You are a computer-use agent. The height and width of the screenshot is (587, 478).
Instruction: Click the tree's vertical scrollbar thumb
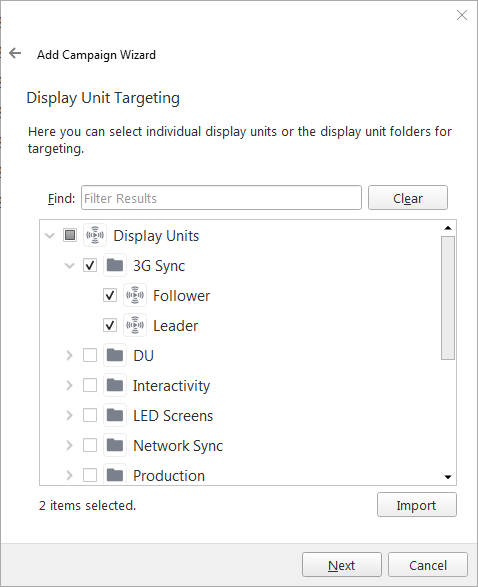pyautogui.click(x=448, y=298)
